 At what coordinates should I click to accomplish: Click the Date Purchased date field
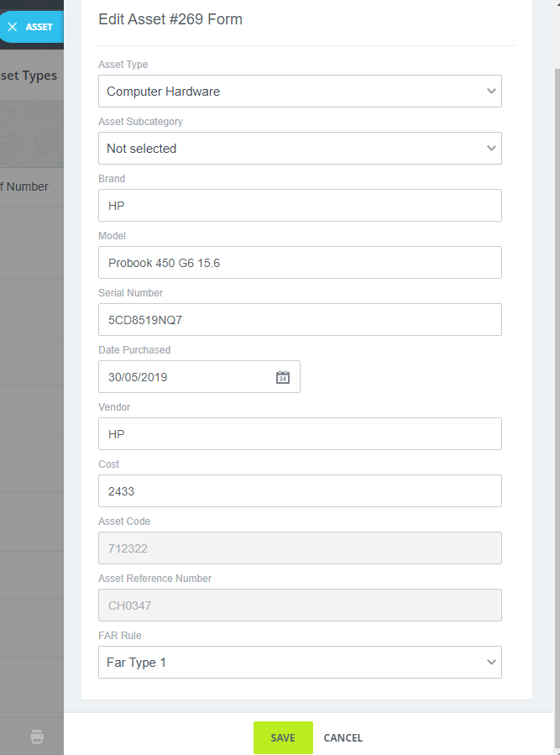[x=185, y=377]
